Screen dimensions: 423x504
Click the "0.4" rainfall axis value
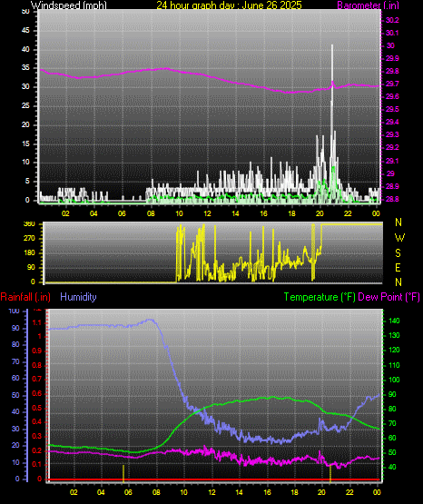point(37,421)
